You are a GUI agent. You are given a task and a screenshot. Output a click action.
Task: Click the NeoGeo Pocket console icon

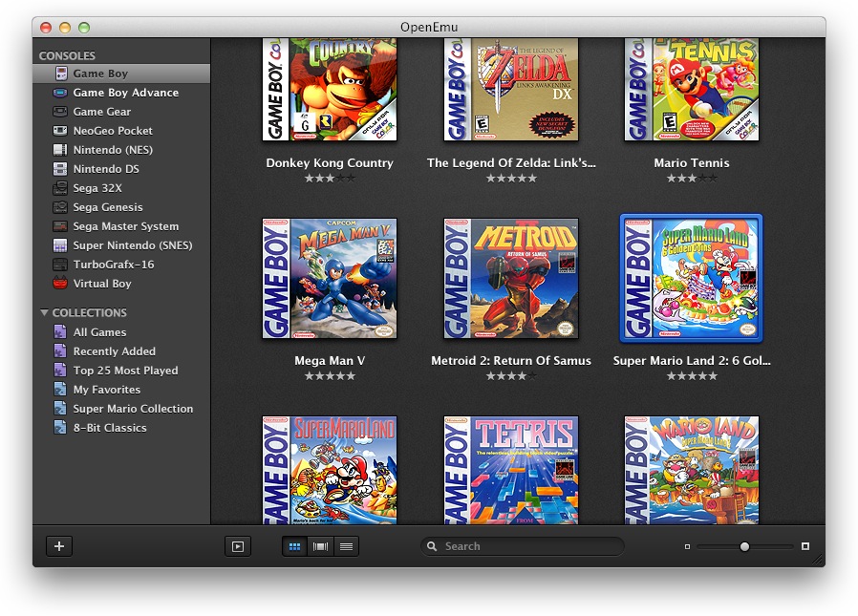coord(59,131)
